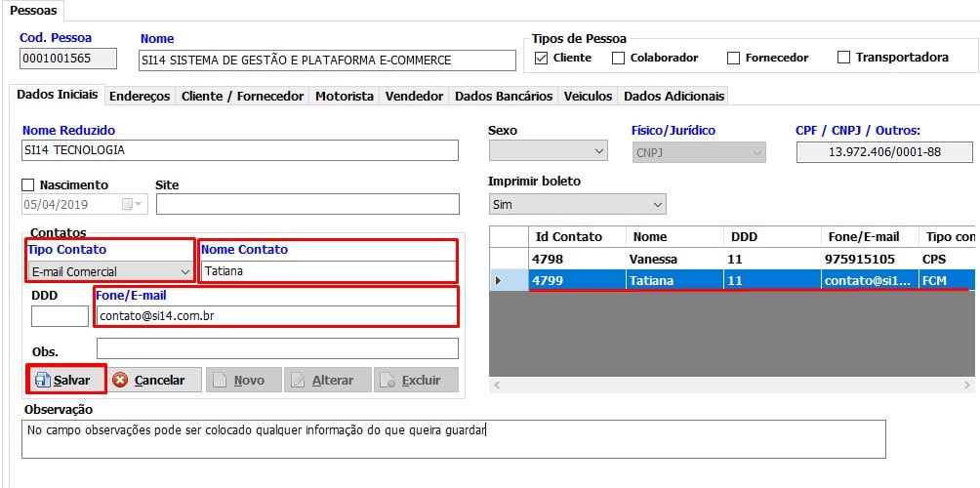Click the Observação text area

pos(454,439)
